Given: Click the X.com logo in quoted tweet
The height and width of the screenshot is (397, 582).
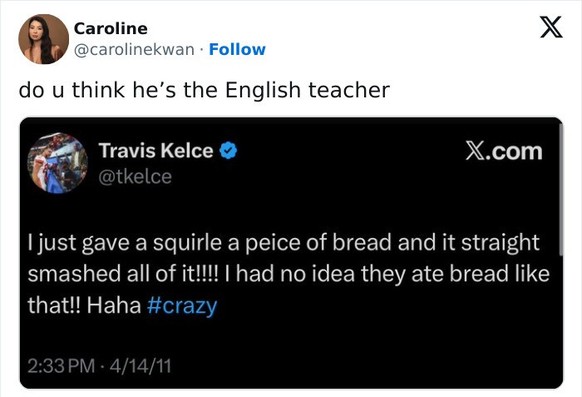Looking at the screenshot, I should [x=504, y=151].
